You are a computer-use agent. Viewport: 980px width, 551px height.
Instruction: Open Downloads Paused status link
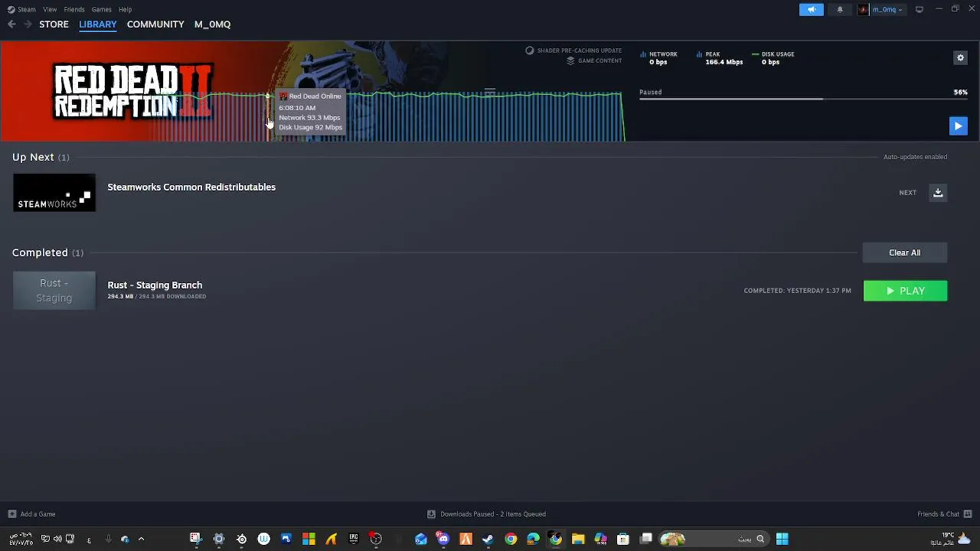pos(486,514)
